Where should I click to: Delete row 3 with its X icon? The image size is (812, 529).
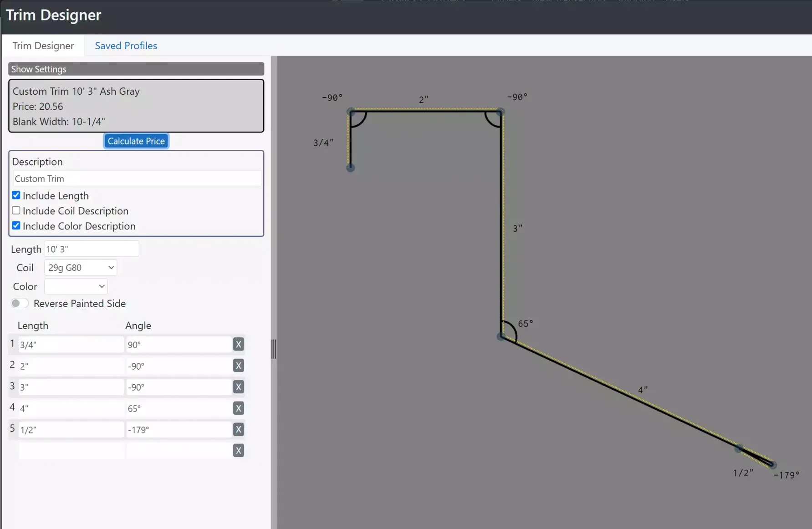click(238, 387)
